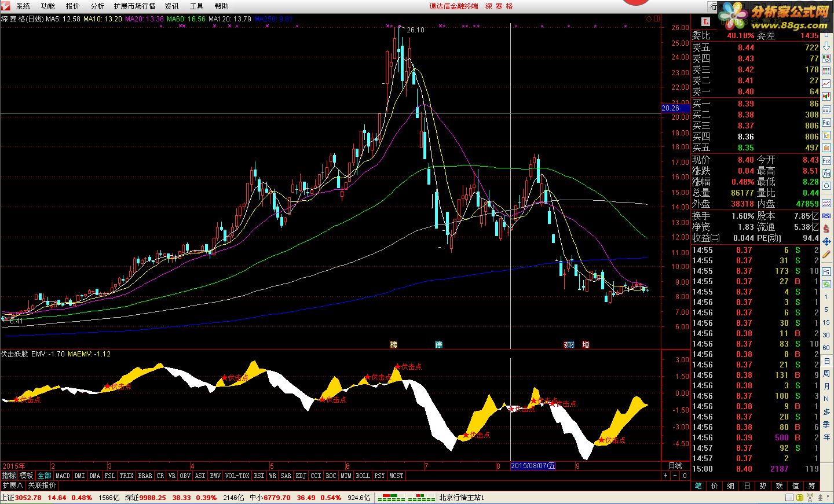Click the double up-arrow status bar icon

point(820,497)
